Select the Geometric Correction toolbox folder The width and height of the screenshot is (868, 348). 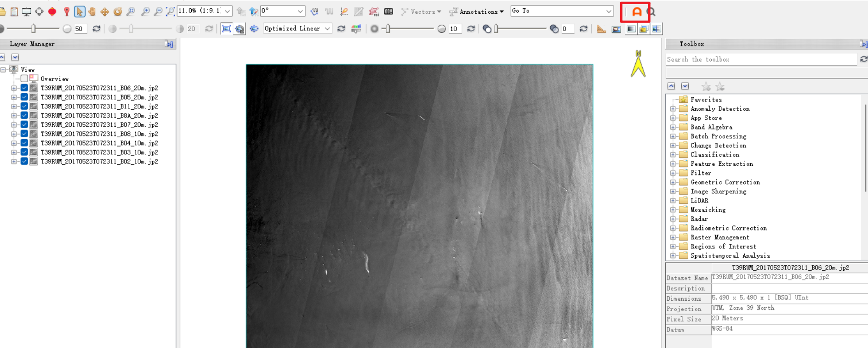coord(725,182)
